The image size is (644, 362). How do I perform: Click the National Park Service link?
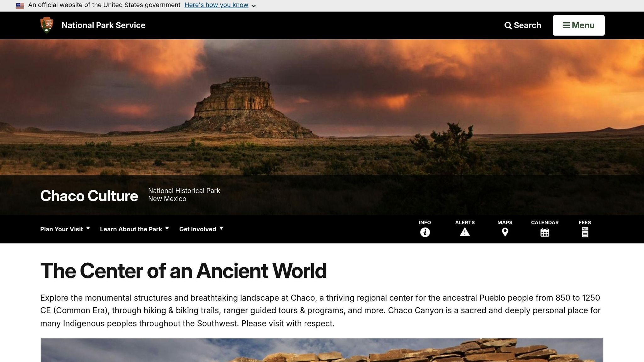click(103, 25)
